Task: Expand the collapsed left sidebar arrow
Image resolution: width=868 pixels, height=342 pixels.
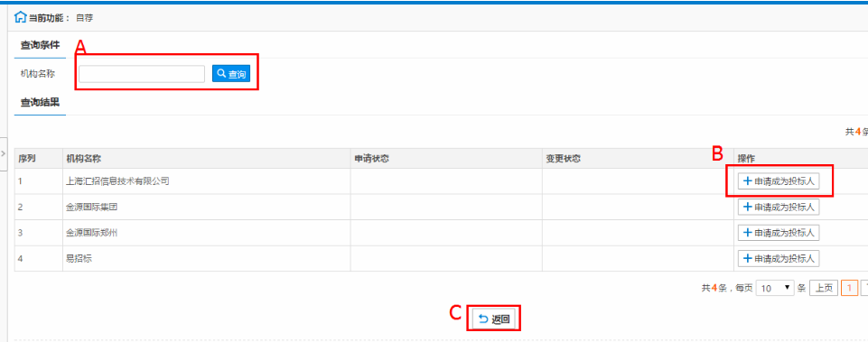Action: pyautogui.click(x=4, y=153)
